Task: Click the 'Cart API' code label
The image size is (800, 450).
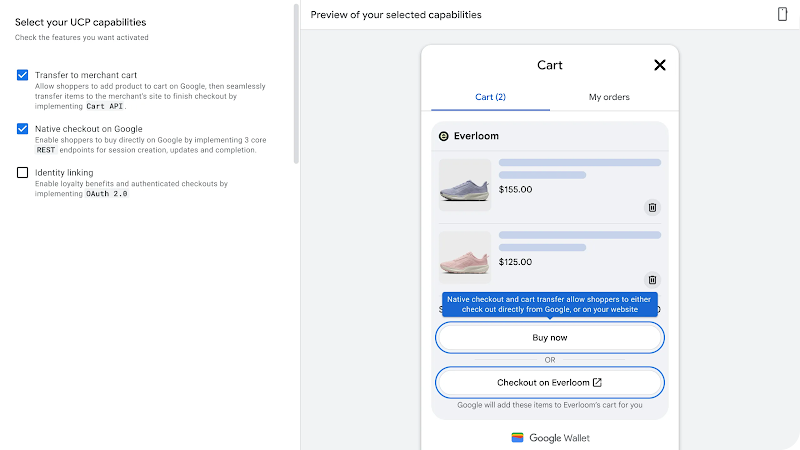Action: (105, 106)
